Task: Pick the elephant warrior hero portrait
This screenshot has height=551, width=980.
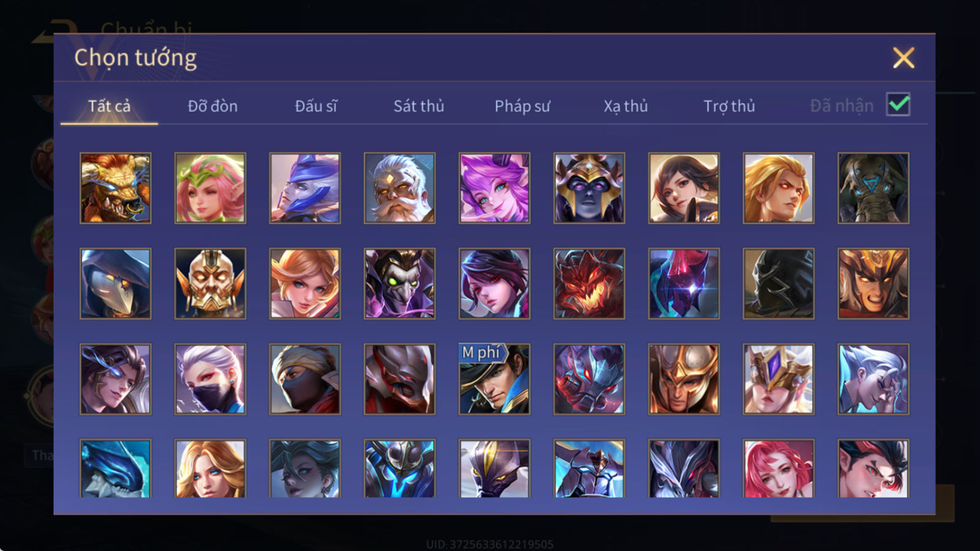Action: [x=873, y=188]
